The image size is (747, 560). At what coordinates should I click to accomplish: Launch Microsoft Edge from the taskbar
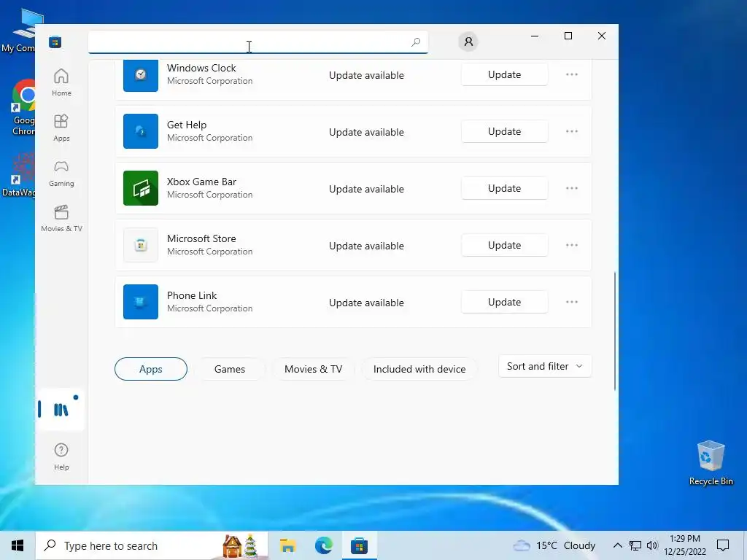pyautogui.click(x=324, y=545)
